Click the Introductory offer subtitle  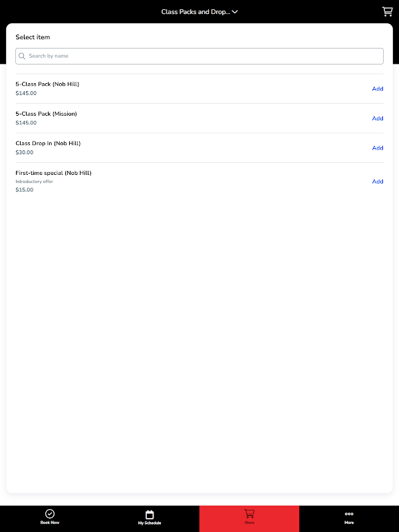tap(35, 182)
